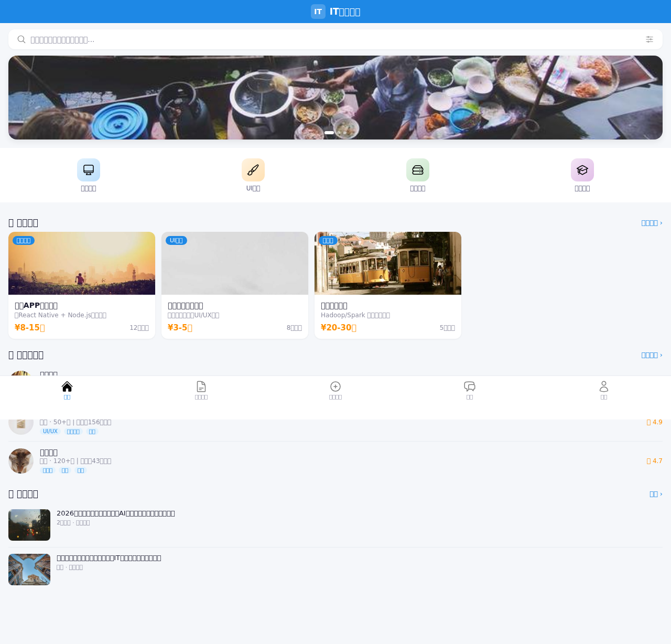Click the more link beside the news heading
This screenshot has width=671, height=644.
click(656, 494)
